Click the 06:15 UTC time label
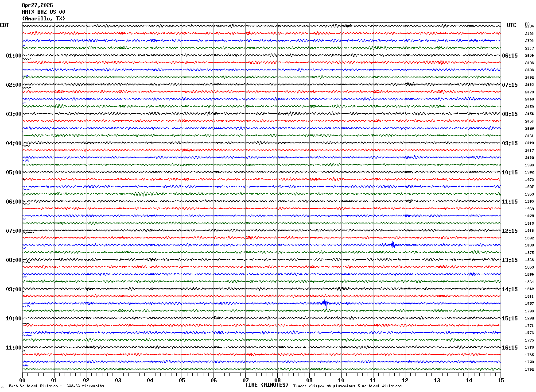The width and height of the screenshot is (536, 392). pyautogui.click(x=509, y=56)
